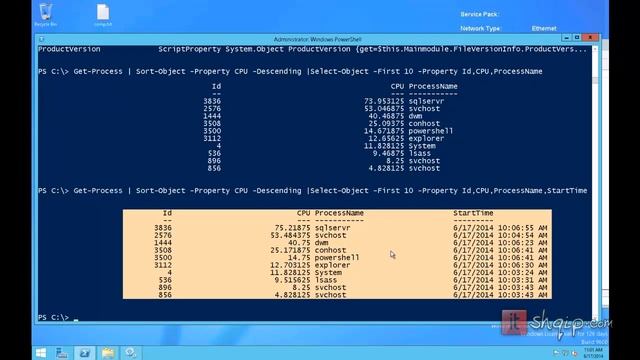Open the Windows Start button

click(41, 353)
